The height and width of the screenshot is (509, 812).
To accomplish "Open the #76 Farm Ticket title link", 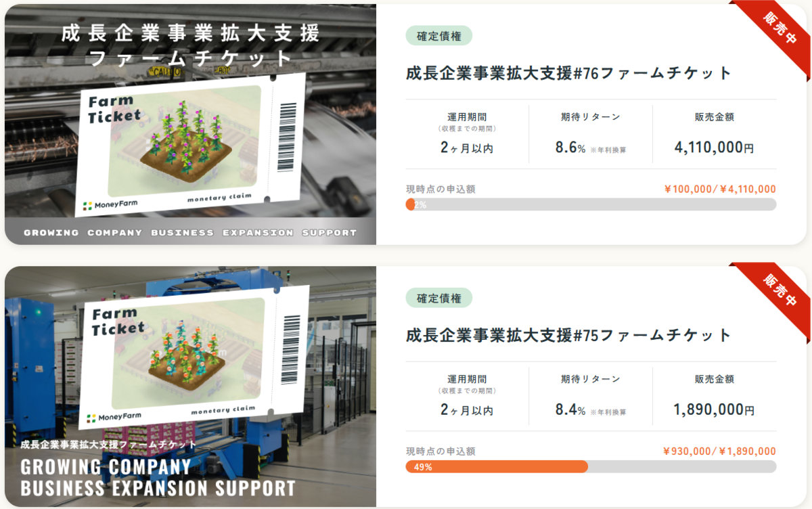I will [x=569, y=72].
